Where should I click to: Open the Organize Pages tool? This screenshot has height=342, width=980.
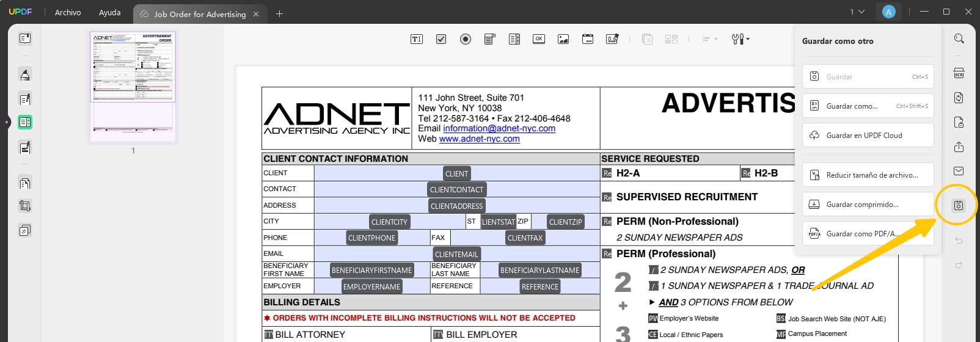coord(25,183)
